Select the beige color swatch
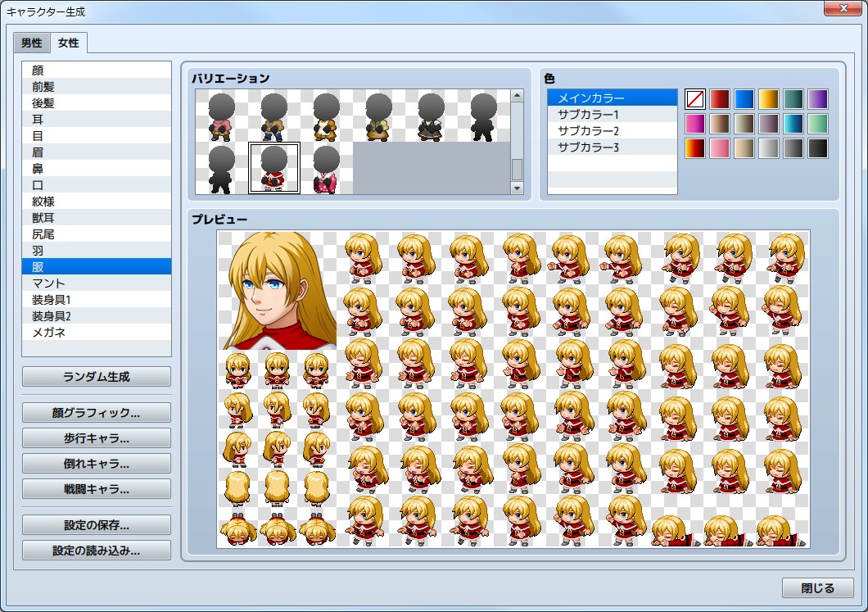 coord(744,148)
